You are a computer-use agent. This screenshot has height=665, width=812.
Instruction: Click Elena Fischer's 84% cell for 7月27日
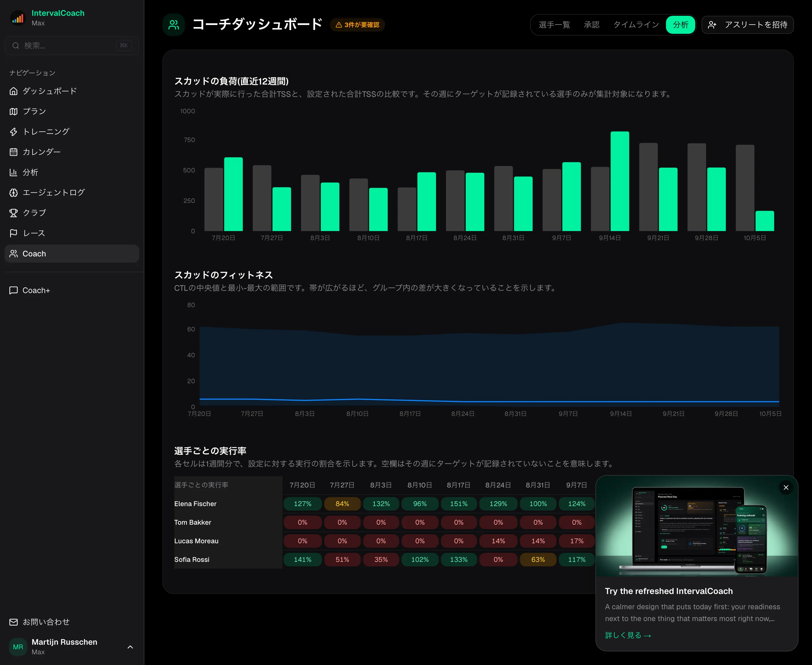tap(342, 504)
